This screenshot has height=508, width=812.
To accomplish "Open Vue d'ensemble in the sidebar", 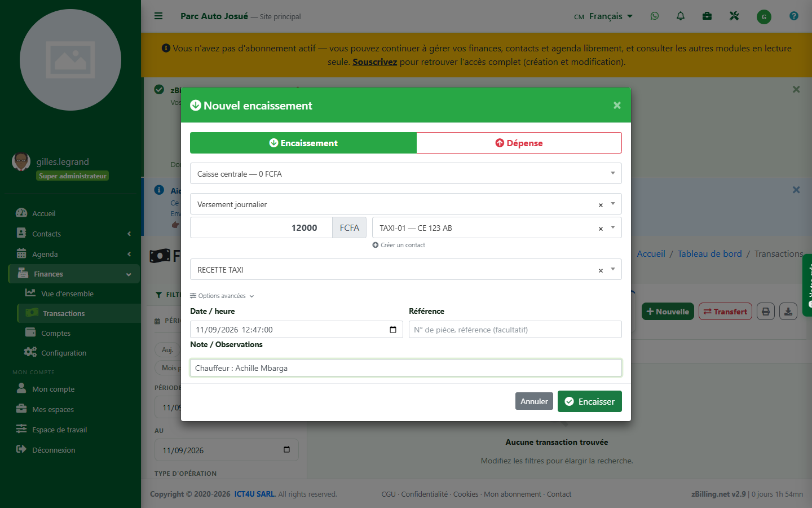I will click(x=79, y=294).
